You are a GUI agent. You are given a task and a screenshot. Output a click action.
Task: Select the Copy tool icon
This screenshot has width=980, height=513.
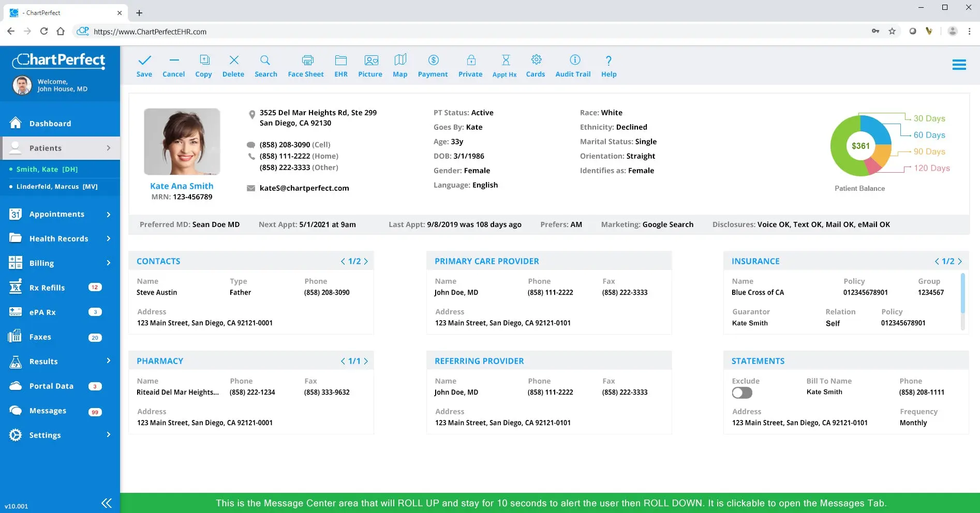(203, 65)
